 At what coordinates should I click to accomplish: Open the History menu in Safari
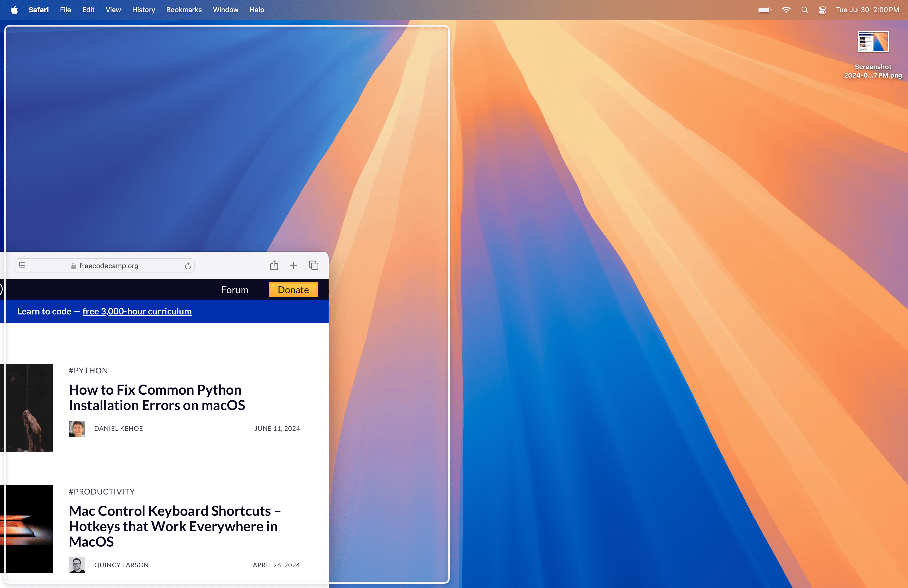click(143, 9)
